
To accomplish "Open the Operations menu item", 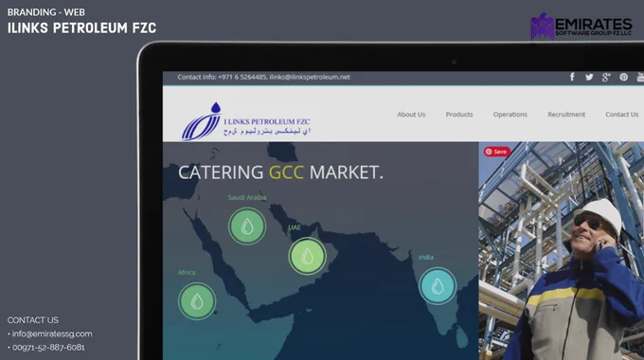I will (x=510, y=115).
